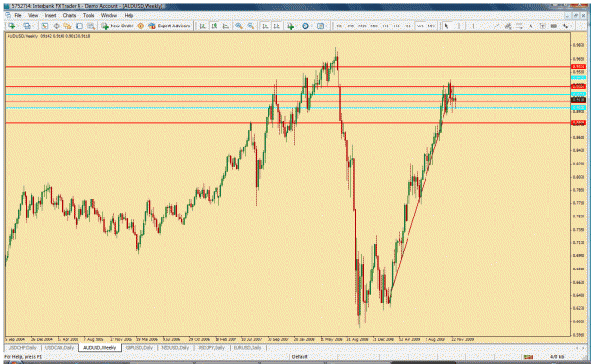Open the Terminal window icon
This screenshot has height=364, width=591.
[x=79, y=26]
